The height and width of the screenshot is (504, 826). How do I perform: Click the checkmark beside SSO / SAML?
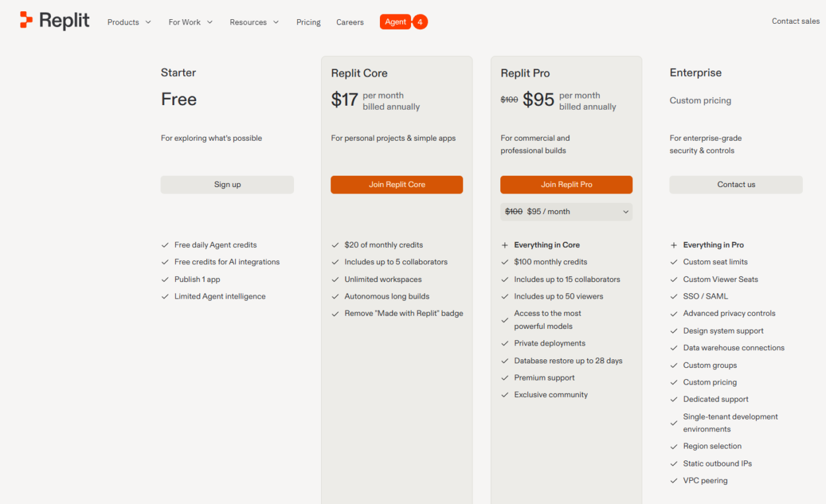point(674,297)
